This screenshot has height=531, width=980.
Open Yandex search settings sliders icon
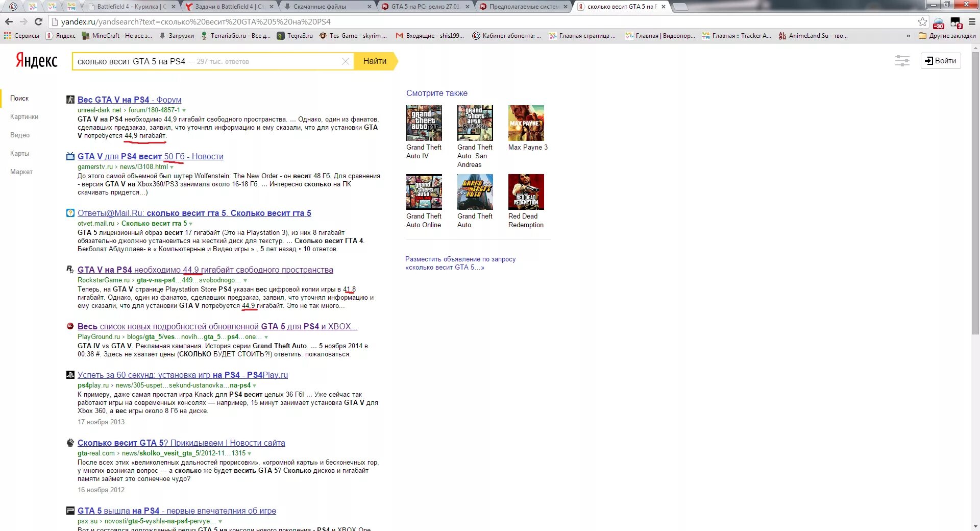click(x=902, y=61)
